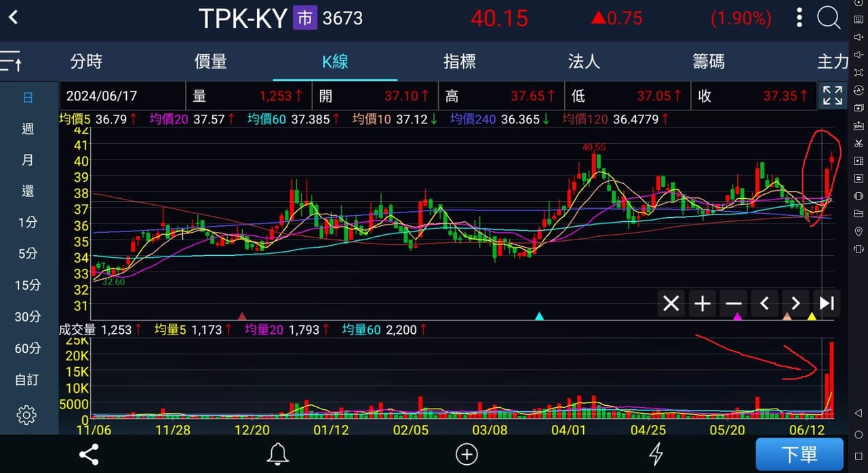This screenshot has width=868, height=473.
Task: Open chart settings gear icon
Action: pos(26,414)
